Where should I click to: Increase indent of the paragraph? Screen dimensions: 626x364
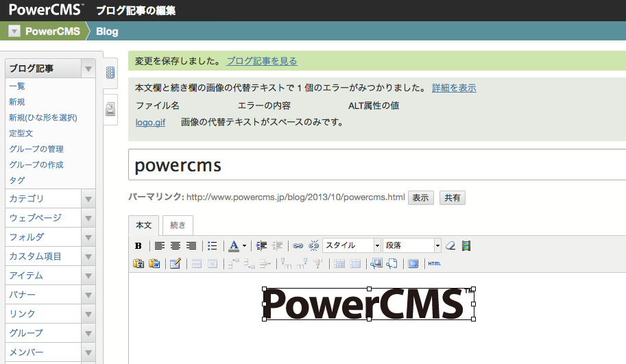tap(261, 245)
